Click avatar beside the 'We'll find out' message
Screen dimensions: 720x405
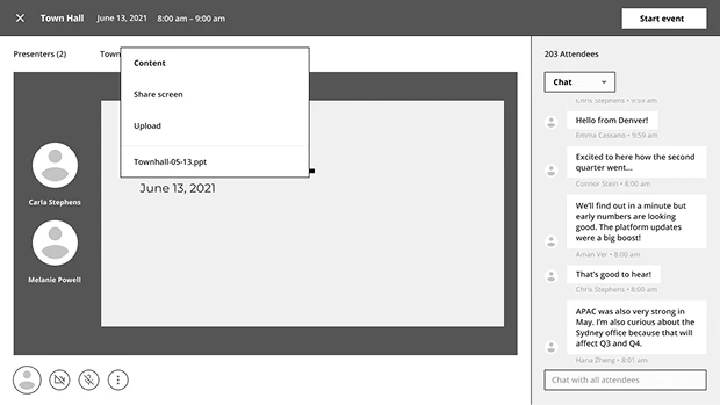(x=551, y=241)
